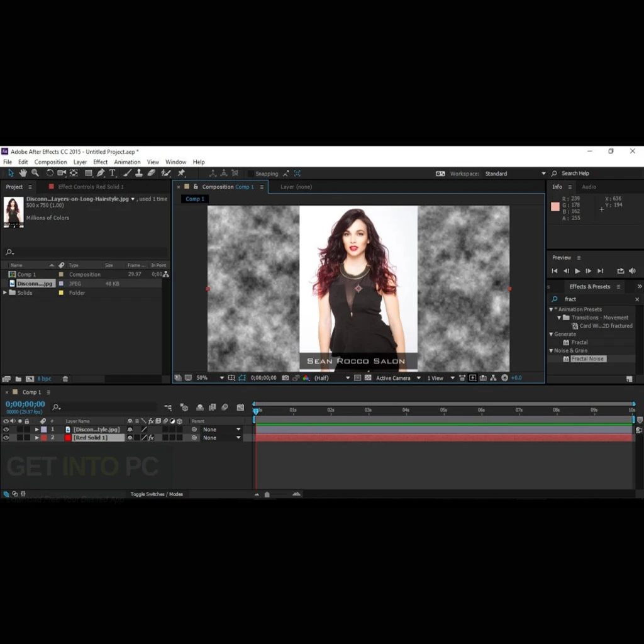Select the Pen tool

(101, 173)
